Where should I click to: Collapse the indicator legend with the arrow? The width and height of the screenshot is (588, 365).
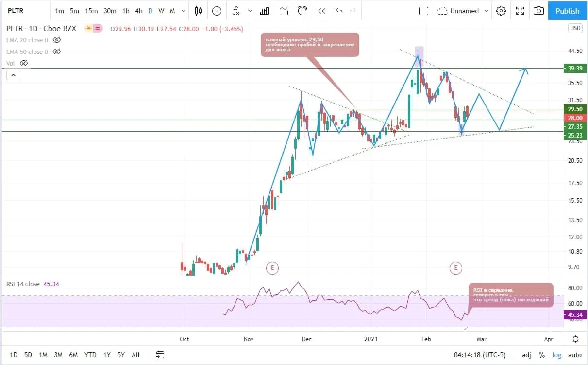13,75
